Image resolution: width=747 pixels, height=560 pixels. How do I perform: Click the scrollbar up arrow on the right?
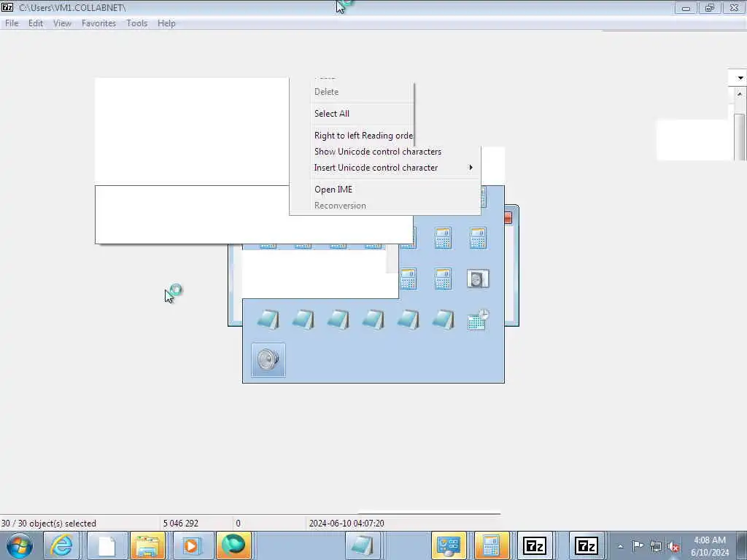tap(740, 94)
